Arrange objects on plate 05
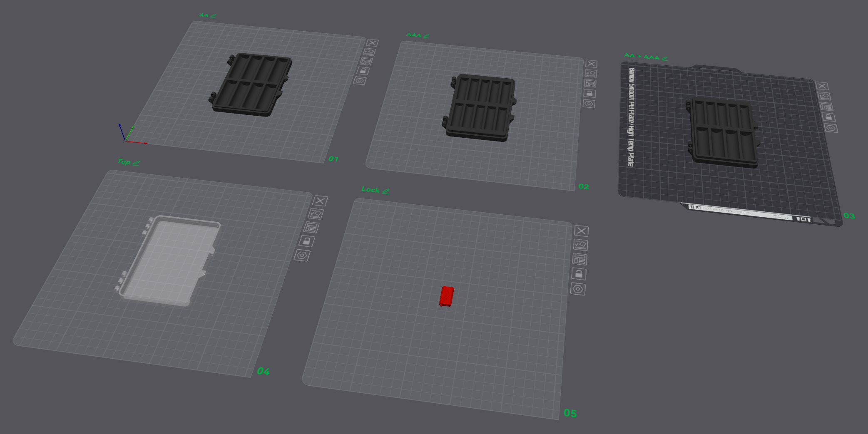The height and width of the screenshot is (434, 868). [579, 259]
